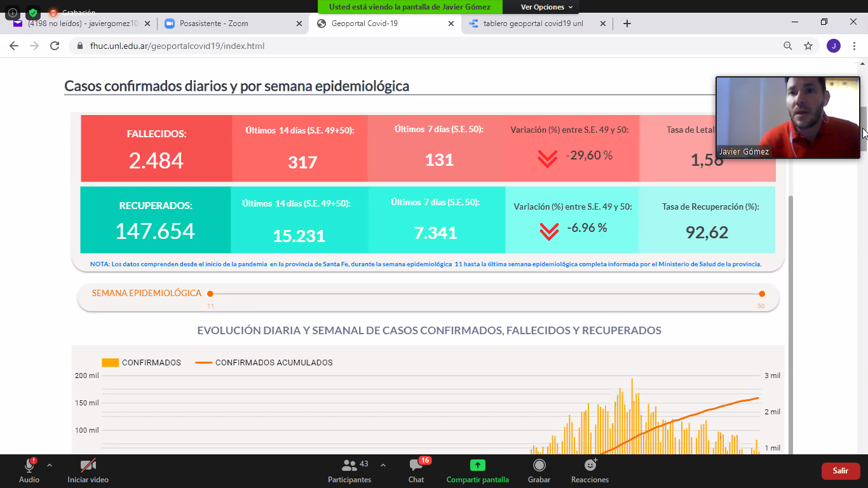Expand the arrow next to Participantes
The image size is (868, 488).
pos(383,465)
